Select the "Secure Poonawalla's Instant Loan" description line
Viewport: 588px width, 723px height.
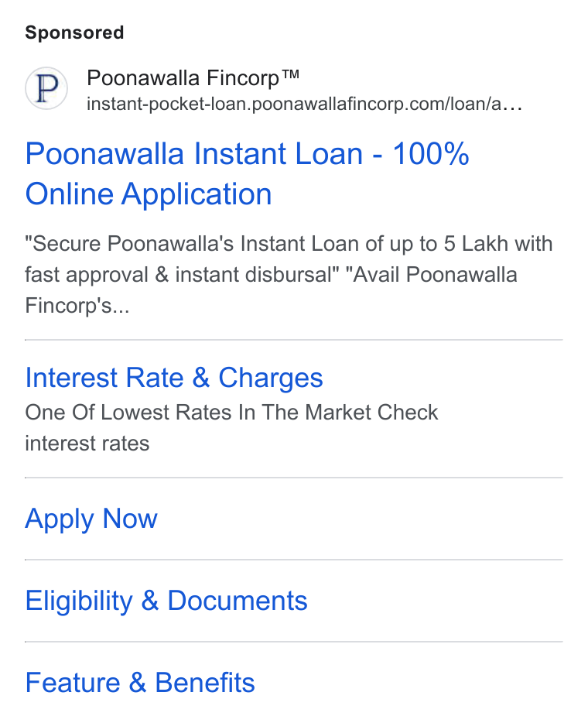pyautogui.click(x=289, y=244)
